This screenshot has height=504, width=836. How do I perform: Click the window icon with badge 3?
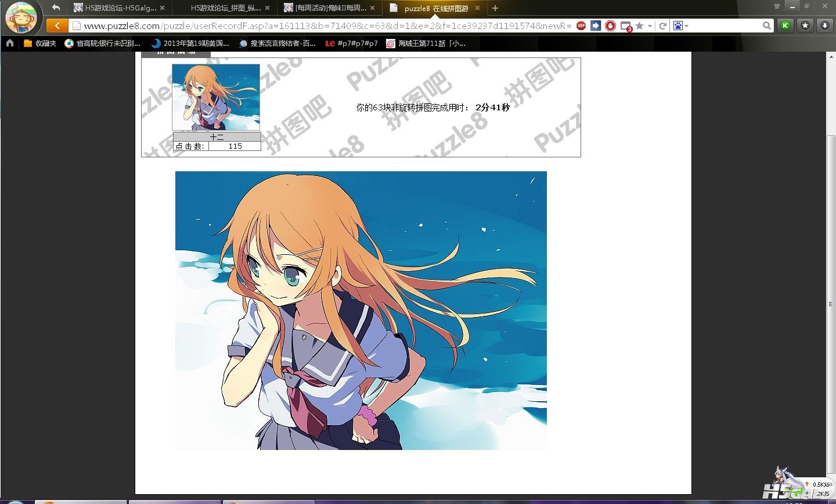click(x=626, y=26)
